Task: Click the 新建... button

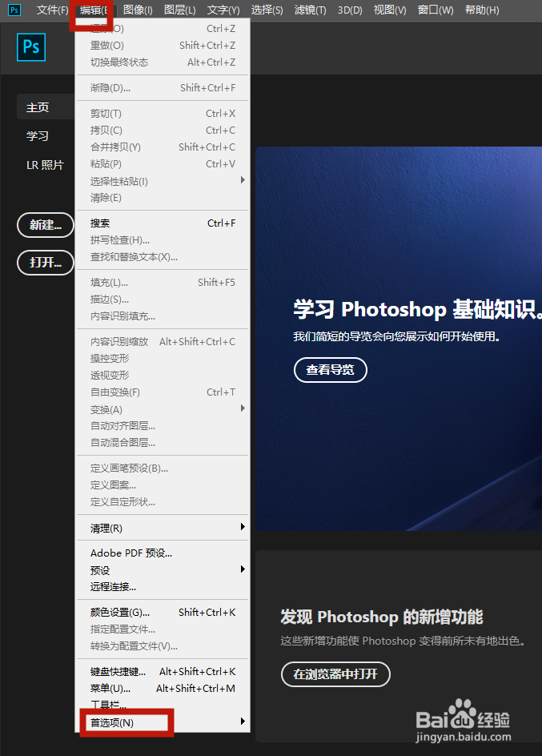Action: click(46, 225)
